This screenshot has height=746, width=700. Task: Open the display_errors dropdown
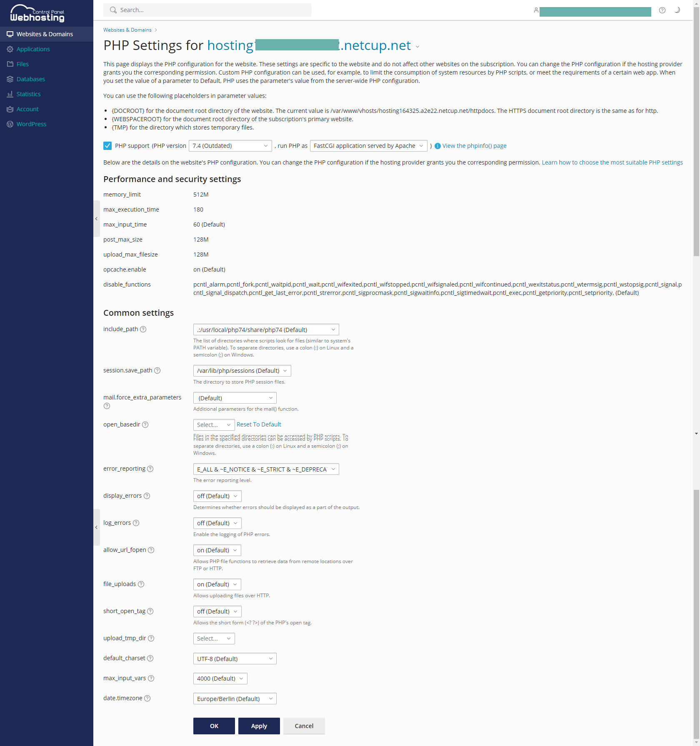(217, 496)
